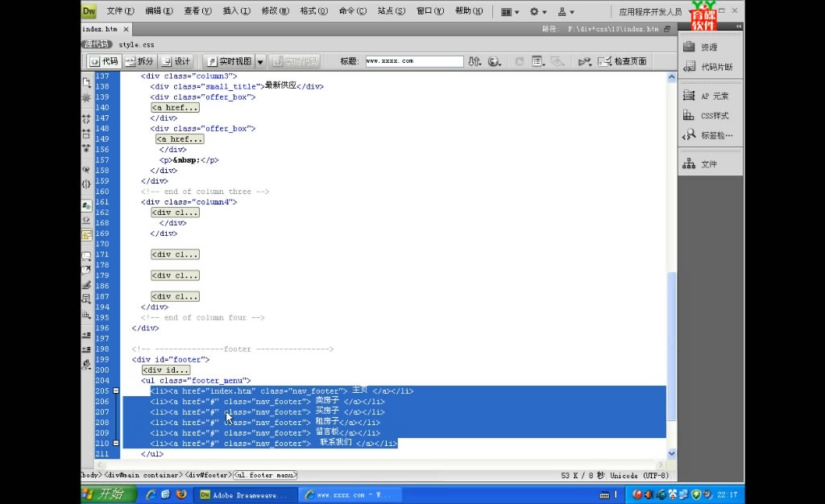Open the 站点(S) menu

coord(392,11)
